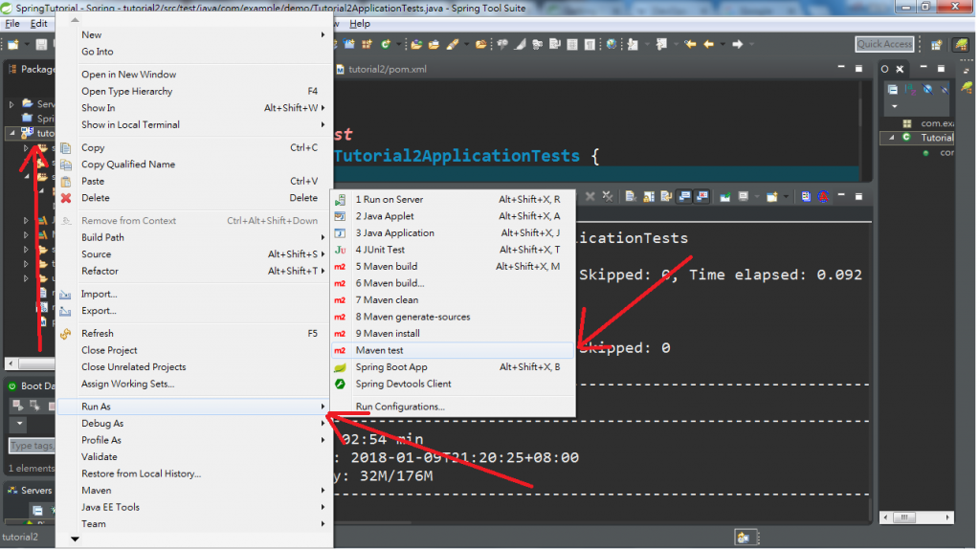980x550 pixels.
Task: Click Assign Working Sets...
Action: 194,384
